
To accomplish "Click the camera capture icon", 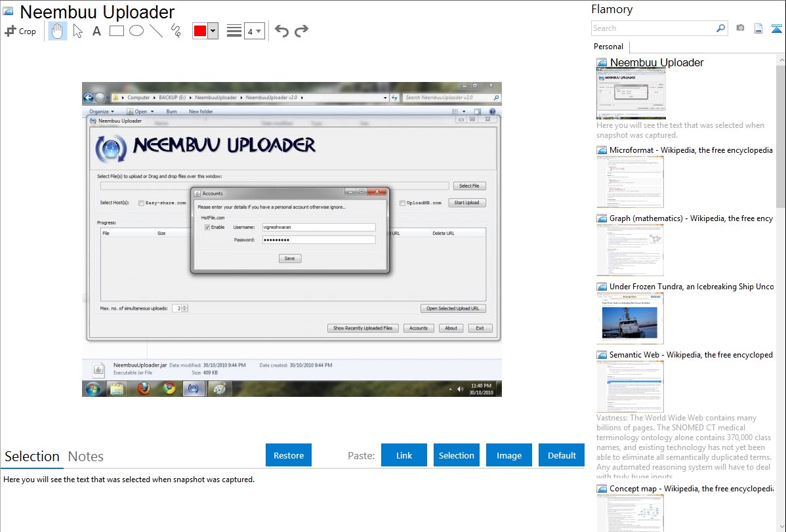I will click(740, 28).
